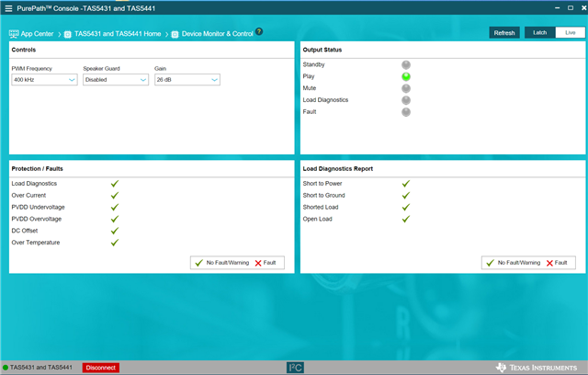Switch to Live mode
Screen dimensions: 588x375
tap(570, 32)
